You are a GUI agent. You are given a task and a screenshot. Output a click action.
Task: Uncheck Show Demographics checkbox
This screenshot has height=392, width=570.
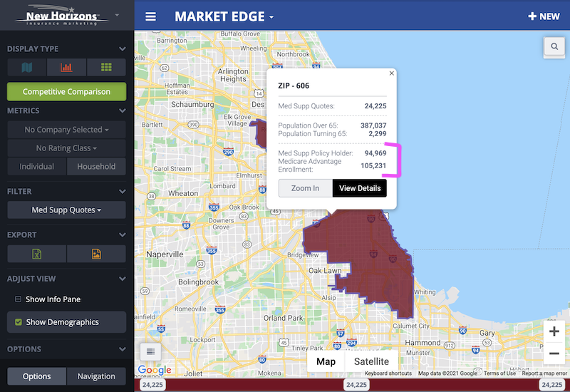click(x=19, y=322)
